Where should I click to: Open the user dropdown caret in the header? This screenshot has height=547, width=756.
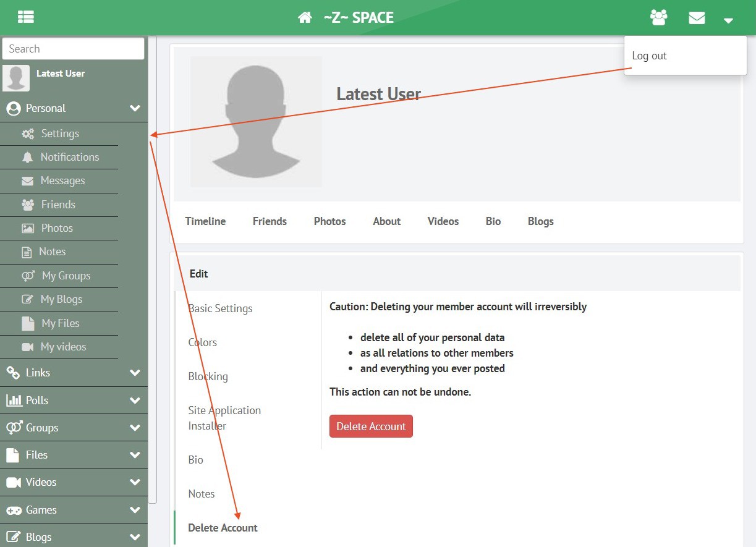(x=728, y=20)
